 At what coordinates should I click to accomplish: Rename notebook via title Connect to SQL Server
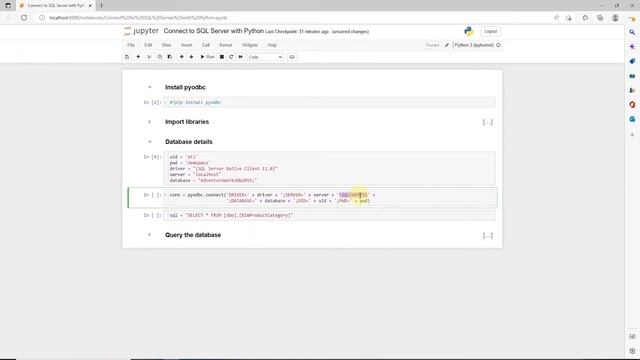(213, 31)
